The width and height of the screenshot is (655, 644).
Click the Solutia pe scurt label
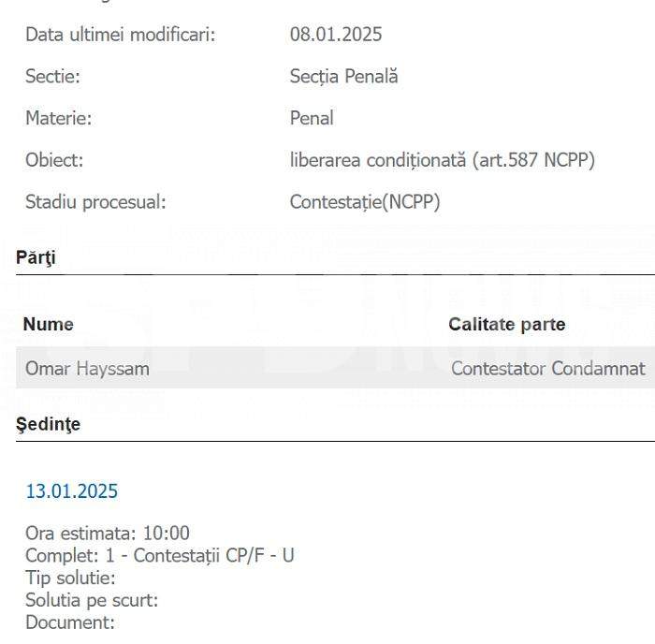pos(92,600)
